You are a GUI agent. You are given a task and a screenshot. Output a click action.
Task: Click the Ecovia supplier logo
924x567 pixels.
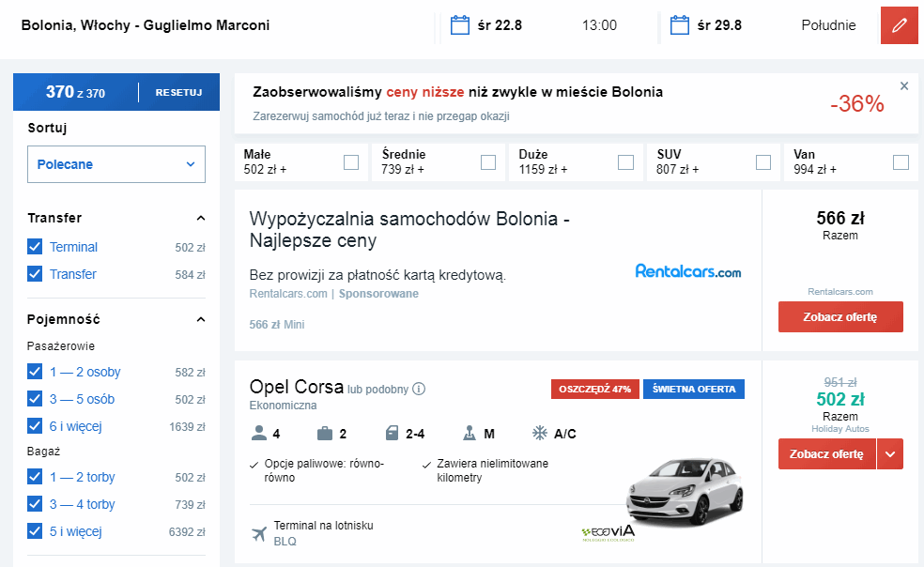tap(608, 533)
